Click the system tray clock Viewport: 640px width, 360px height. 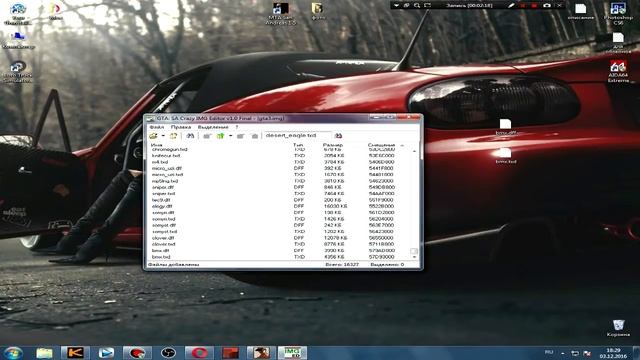613,353
